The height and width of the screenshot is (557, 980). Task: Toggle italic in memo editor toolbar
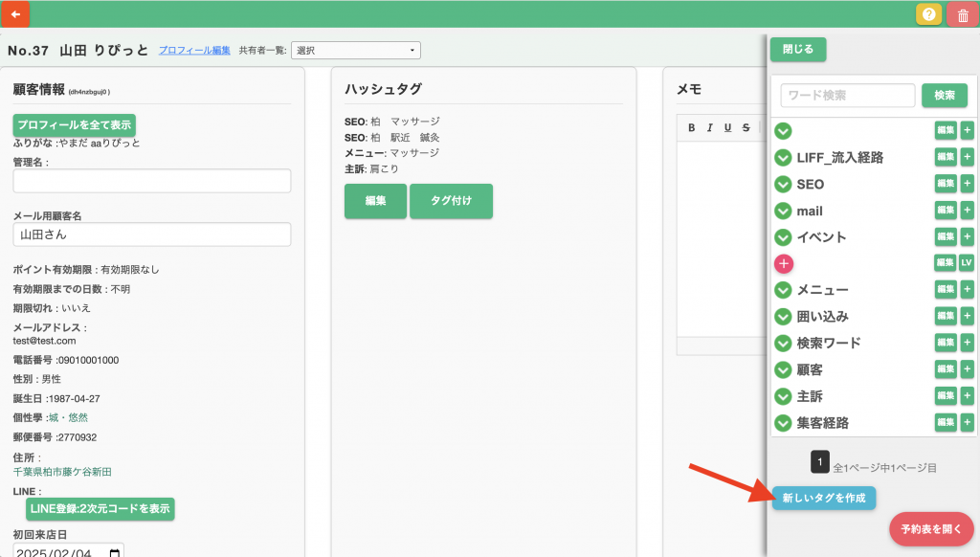click(x=710, y=128)
